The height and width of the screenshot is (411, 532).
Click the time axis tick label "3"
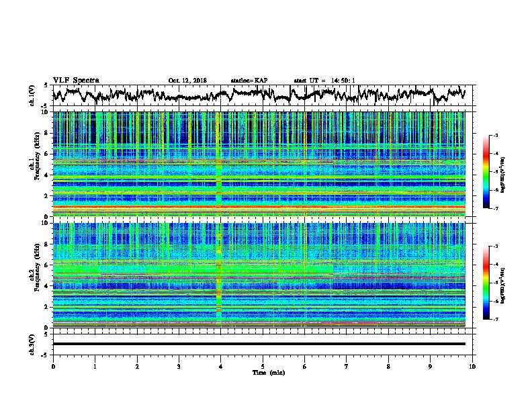point(179,366)
